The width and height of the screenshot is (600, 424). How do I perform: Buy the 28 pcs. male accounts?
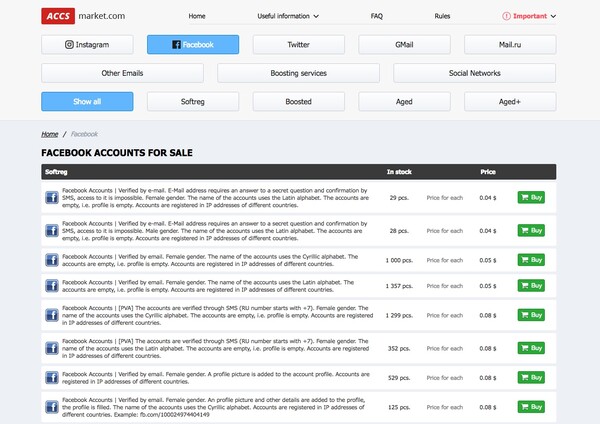coord(531,230)
